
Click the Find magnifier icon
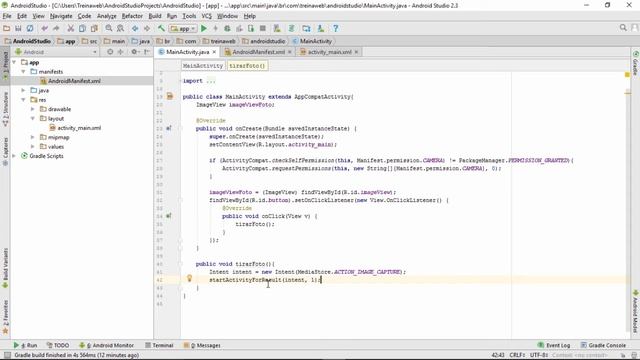[x=109, y=29]
